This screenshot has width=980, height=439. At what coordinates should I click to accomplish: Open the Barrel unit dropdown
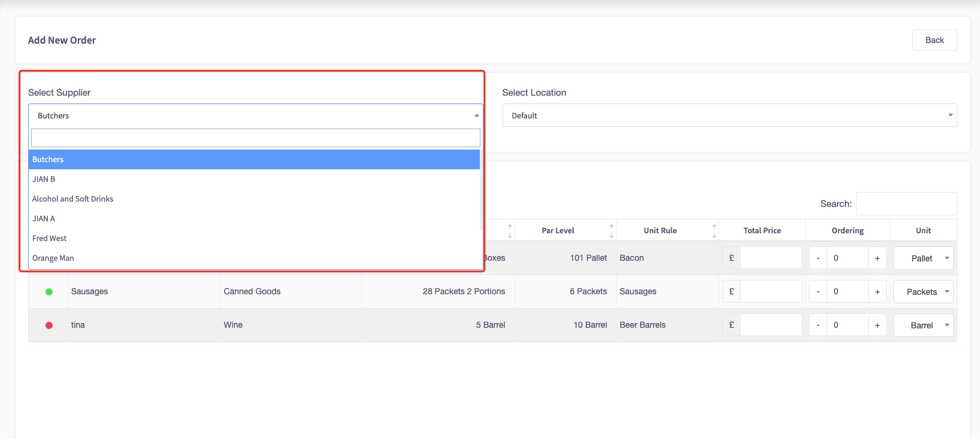click(x=923, y=325)
